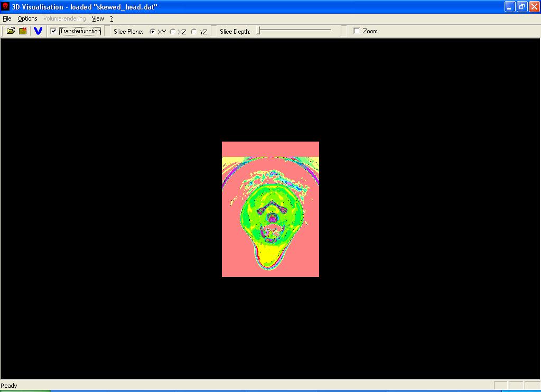Minimize the 3D Visualisation window
The height and width of the screenshot is (392, 541).
click(510, 7)
